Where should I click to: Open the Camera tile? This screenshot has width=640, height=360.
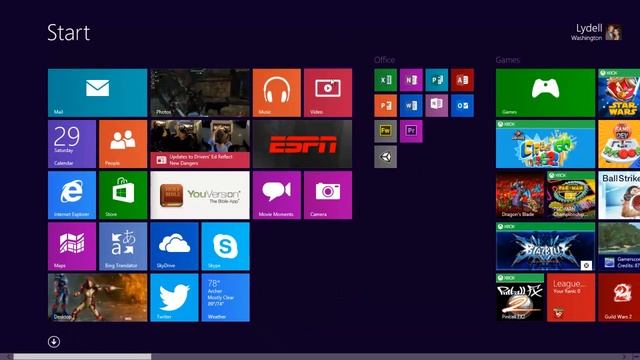click(x=328, y=195)
